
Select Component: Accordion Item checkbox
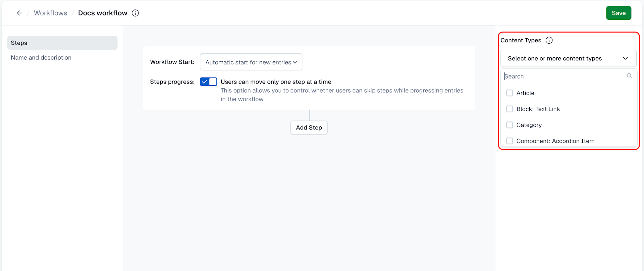tap(509, 141)
